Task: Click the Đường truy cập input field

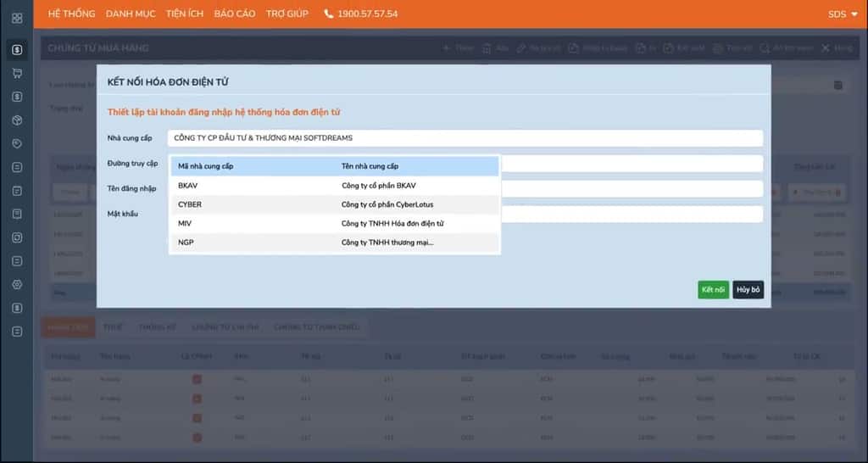Action: 632,164
